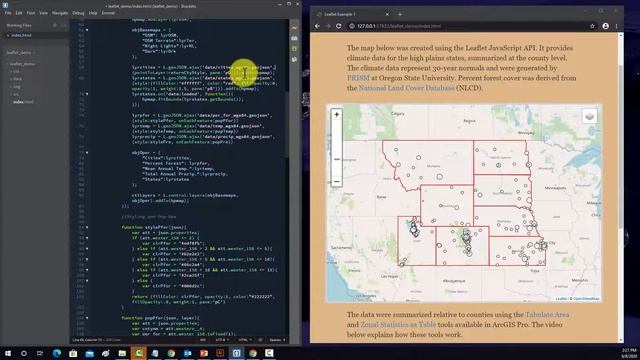The height and width of the screenshot is (360, 640).
Task: Expand the img folder in file tree
Action: click(x=16, y=87)
